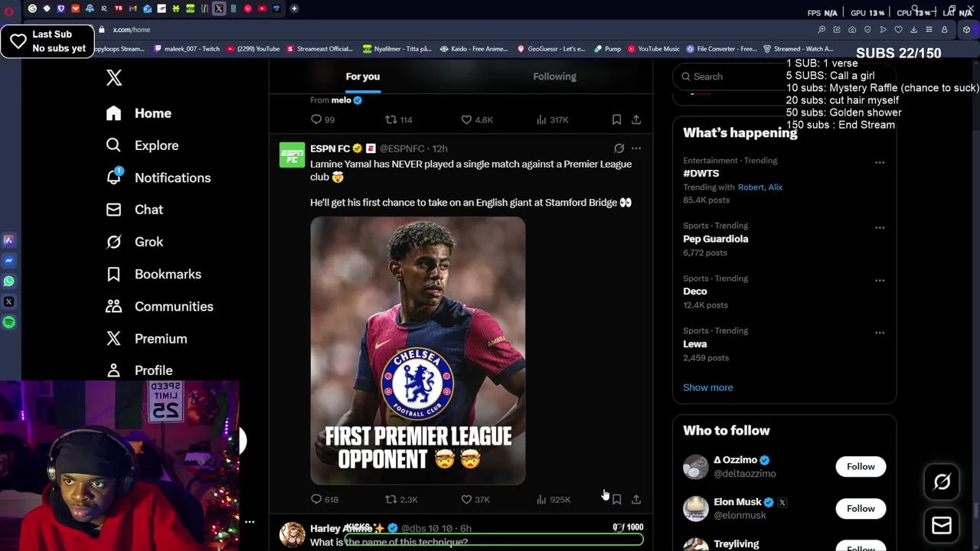
Task: Share the ESPN FC post
Action: pyautogui.click(x=636, y=499)
